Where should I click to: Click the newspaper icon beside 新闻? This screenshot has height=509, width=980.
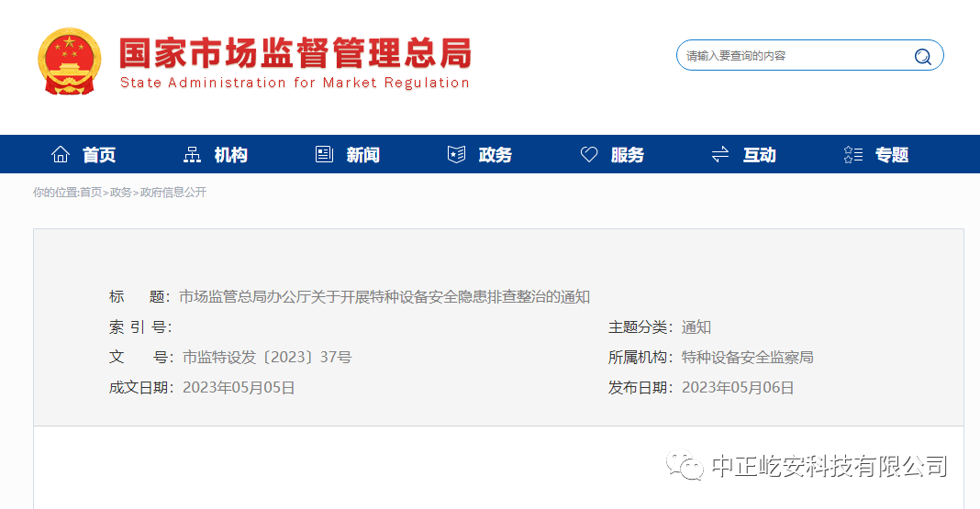(324, 155)
